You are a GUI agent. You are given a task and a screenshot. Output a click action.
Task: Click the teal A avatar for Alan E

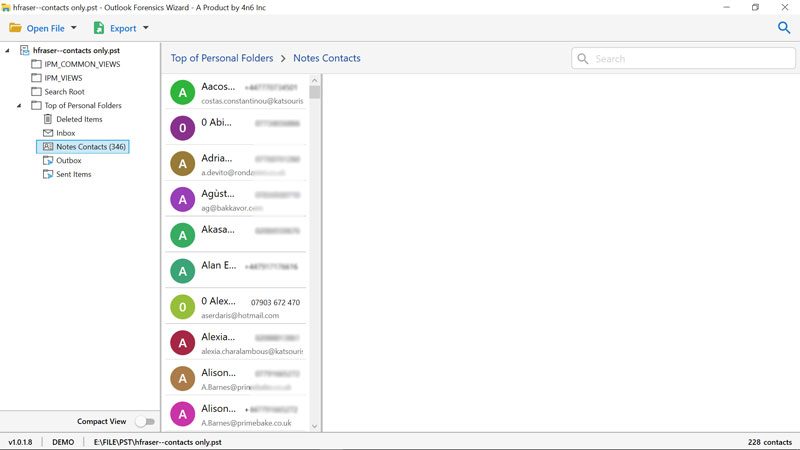pos(182,271)
